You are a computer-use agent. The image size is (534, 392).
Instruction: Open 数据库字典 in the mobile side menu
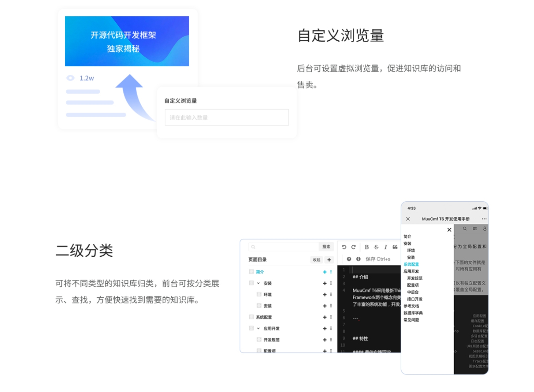coord(413,313)
